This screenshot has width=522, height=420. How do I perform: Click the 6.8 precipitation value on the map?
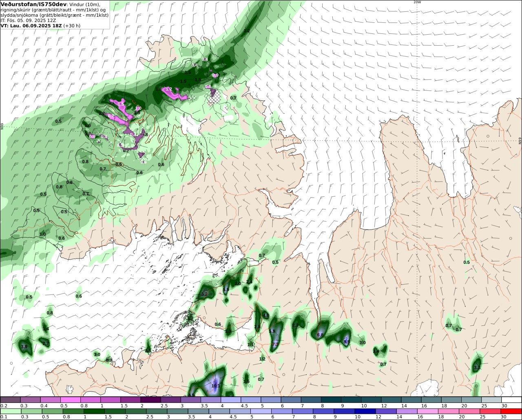pos(320,335)
